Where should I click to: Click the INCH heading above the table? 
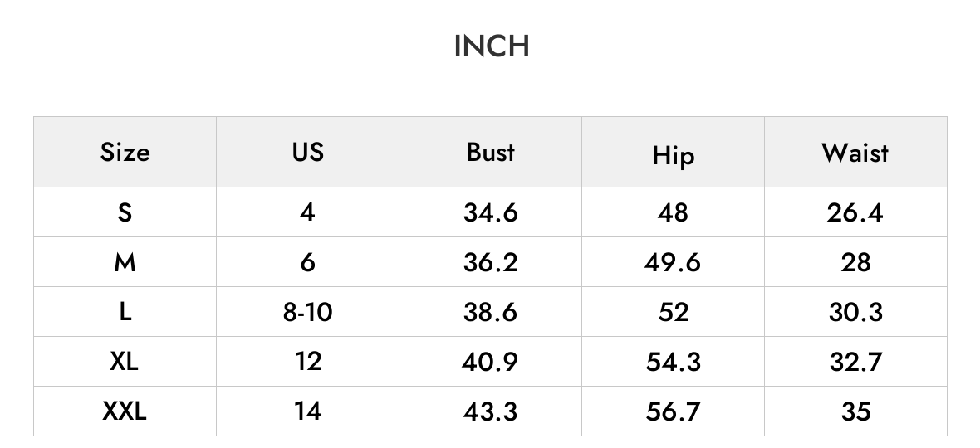pos(492,46)
